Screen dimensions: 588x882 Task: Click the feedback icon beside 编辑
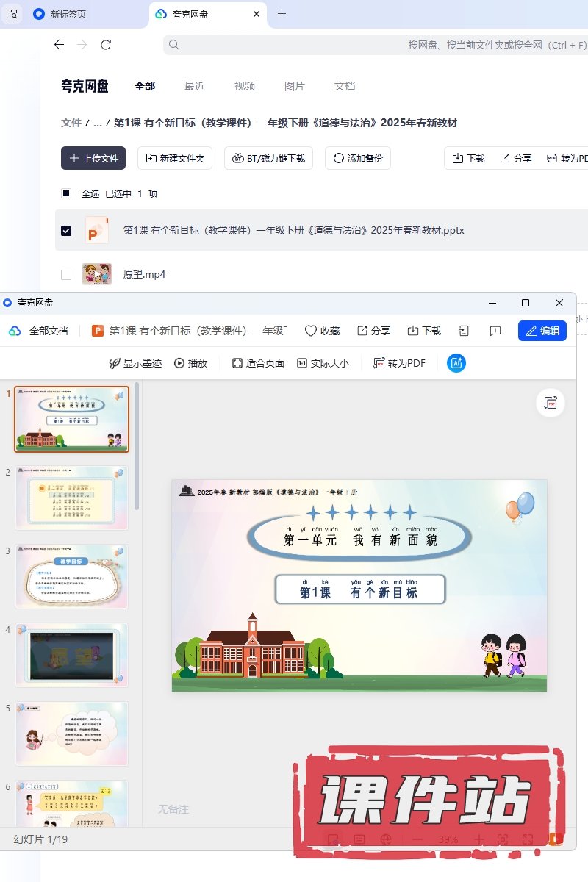pyautogui.click(x=495, y=331)
